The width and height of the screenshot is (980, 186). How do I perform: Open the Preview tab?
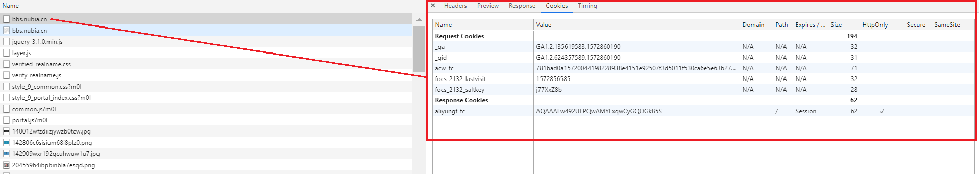coord(488,6)
